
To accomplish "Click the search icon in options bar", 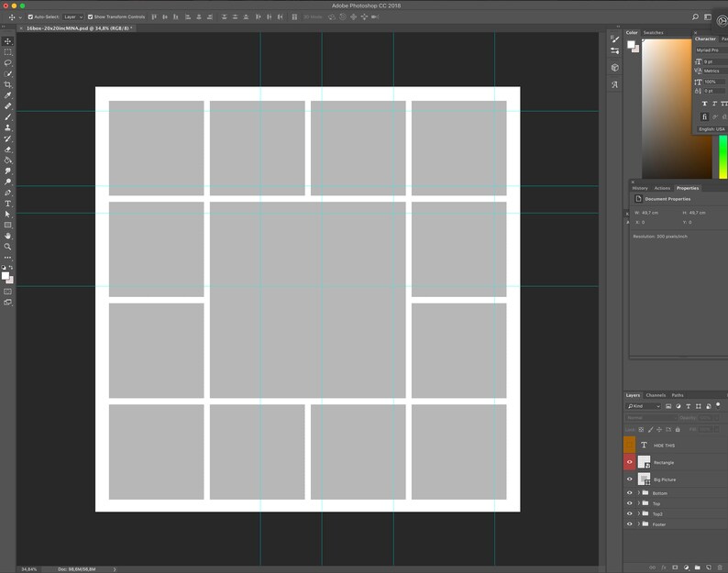I will pos(695,17).
